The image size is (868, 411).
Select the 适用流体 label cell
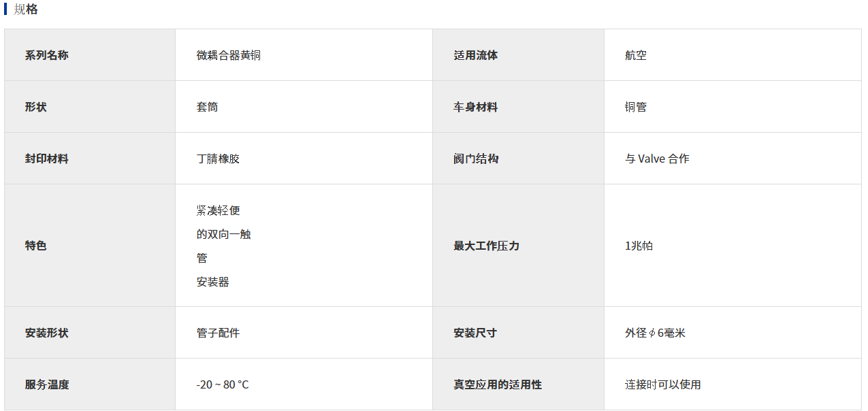[476, 55]
